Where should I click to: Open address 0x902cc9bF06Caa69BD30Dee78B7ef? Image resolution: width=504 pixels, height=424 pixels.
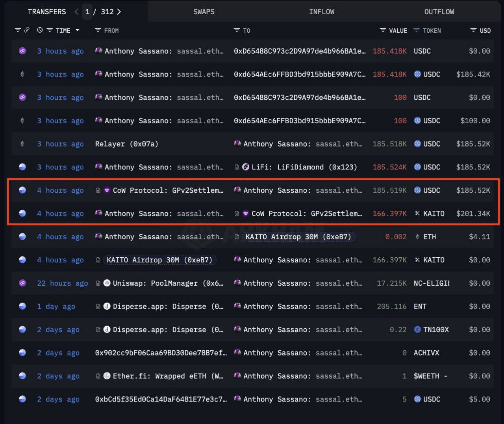[161, 353]
